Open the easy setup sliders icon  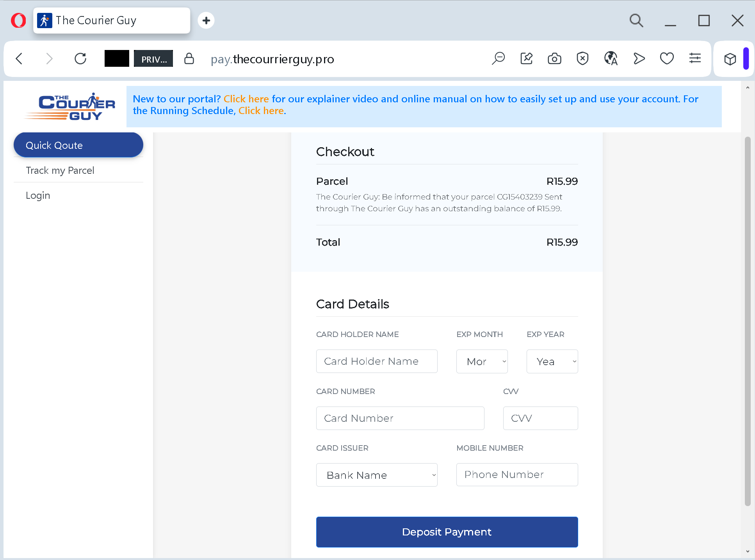point(695,59)
